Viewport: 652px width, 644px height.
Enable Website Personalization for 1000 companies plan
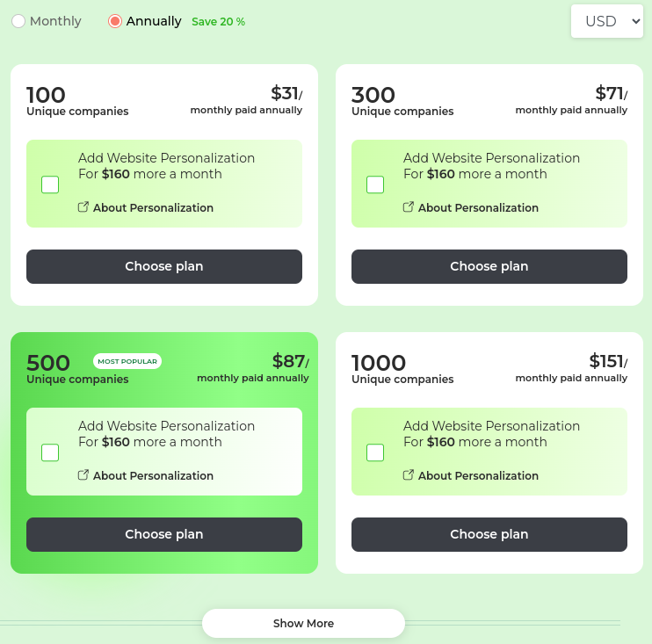coord(375,452)
